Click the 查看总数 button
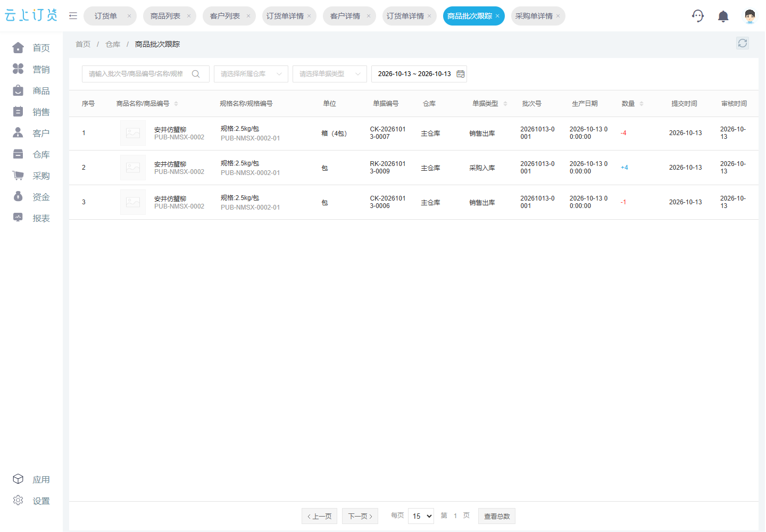 (497, 516)
